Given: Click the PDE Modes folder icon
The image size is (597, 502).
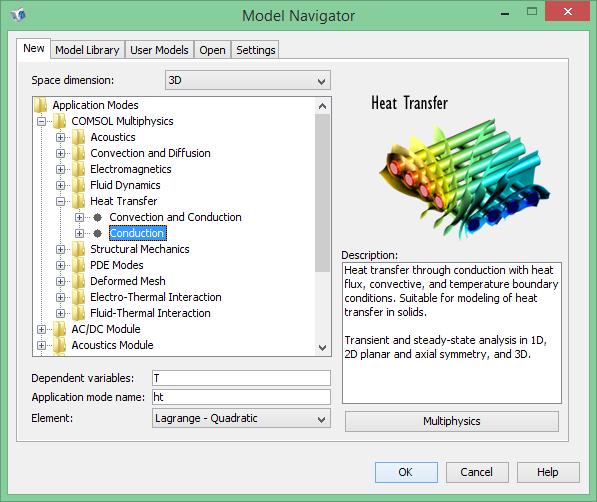Looking at the screenshot, I should tap(78, 265).
